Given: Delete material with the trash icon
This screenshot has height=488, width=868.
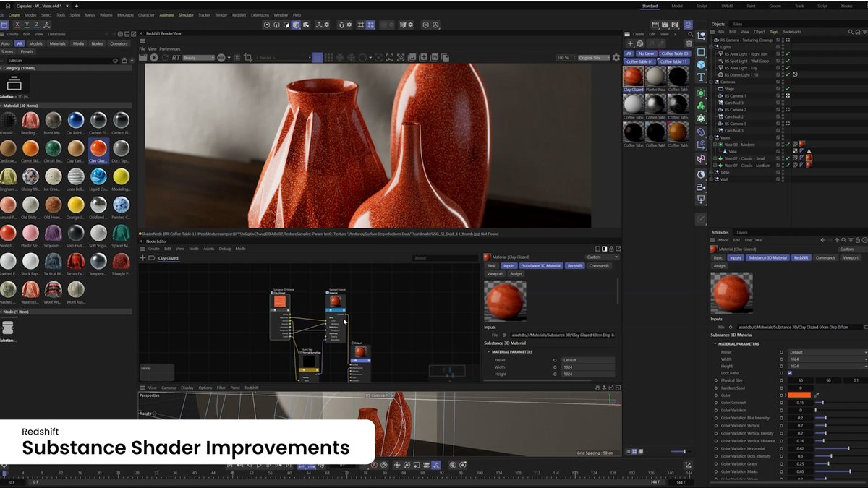Looking at the screenshot, I should 689,43.
